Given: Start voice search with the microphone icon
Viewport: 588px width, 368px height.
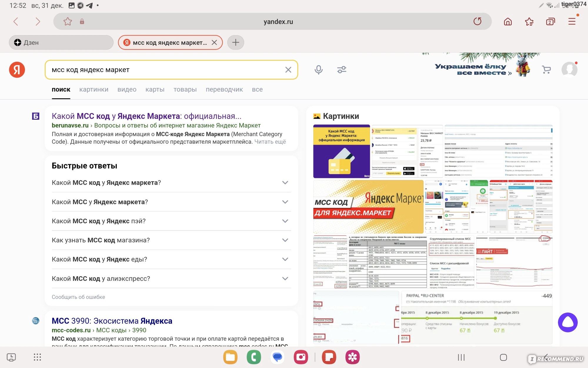Looking at the screenshot, I should click(318, 70).
